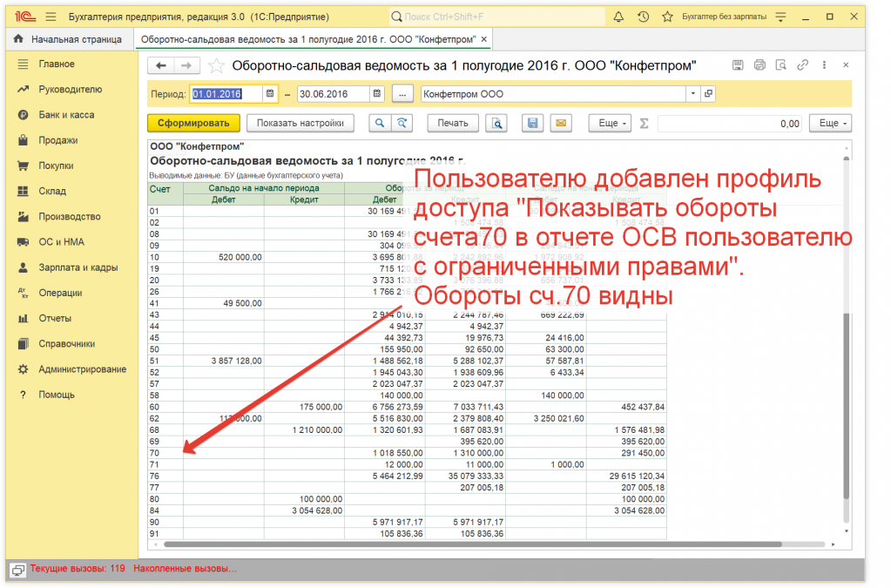This screenshot has width=891, height=588.
Task: Open the print preview icon in report header
Action: tap(780, 65)
